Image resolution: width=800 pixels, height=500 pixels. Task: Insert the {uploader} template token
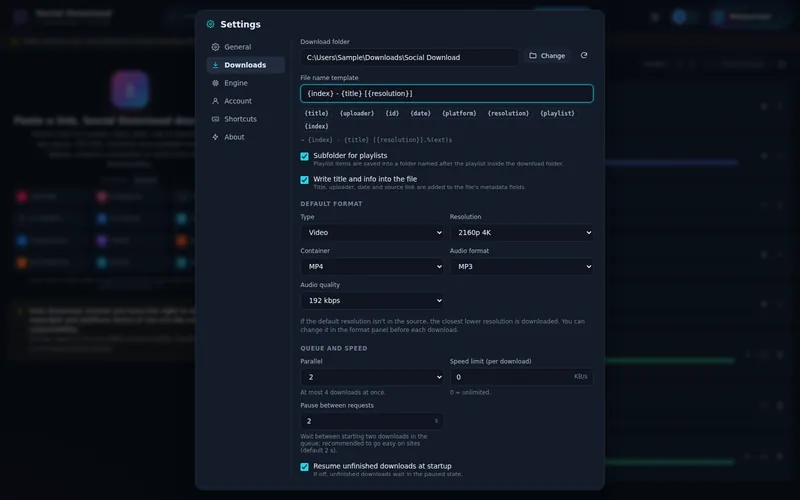(x=357, y=113)
